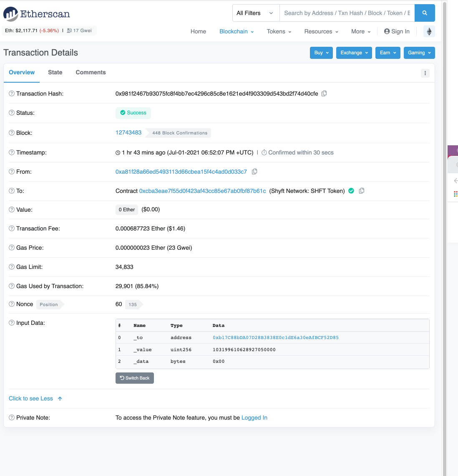Click the Switch Back button
The height and width of the screenshot is (476, 458).
(x=135, y=378)
